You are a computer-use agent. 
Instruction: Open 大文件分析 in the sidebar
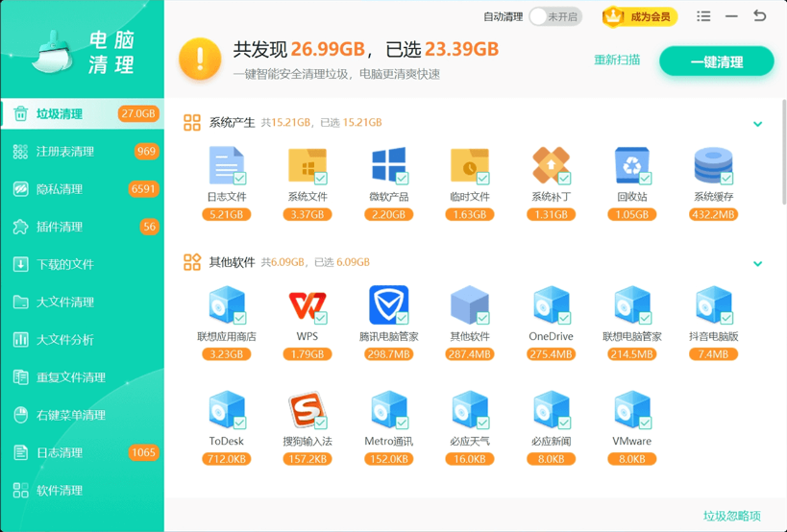point(83,339)
